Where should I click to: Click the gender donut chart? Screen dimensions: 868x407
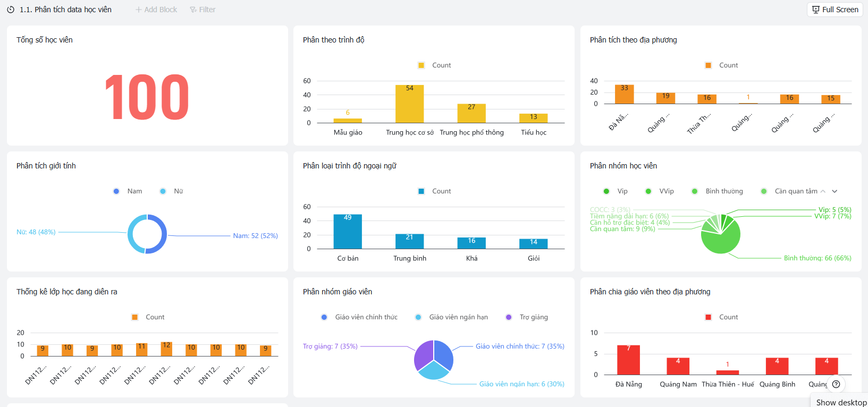click(147, 234)
